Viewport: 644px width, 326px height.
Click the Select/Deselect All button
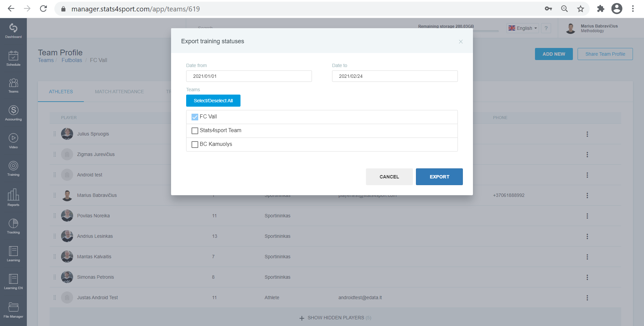[x=213, y=101]
